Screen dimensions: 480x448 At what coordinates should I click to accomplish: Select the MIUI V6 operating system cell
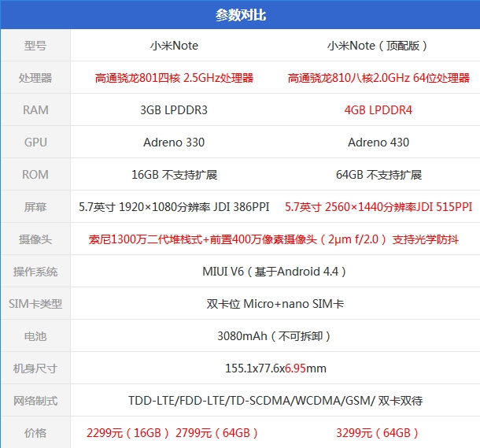pyautogui.click(x=275, y=272)
